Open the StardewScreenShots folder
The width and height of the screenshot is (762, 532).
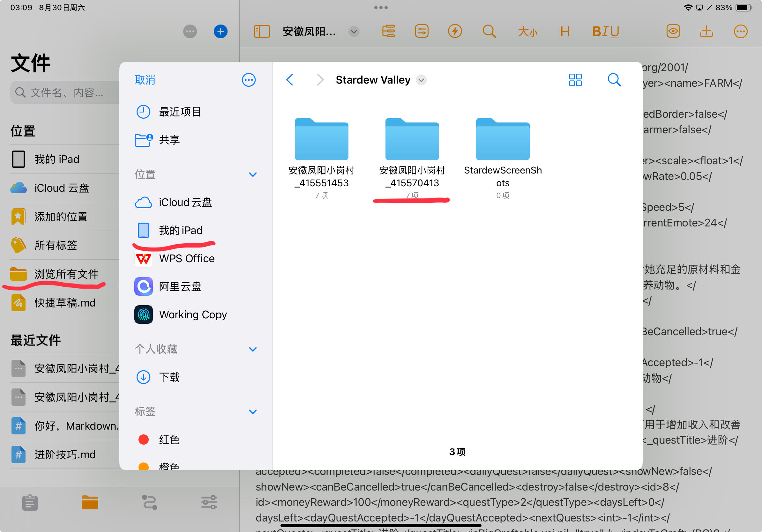click(x=503, y=159)
